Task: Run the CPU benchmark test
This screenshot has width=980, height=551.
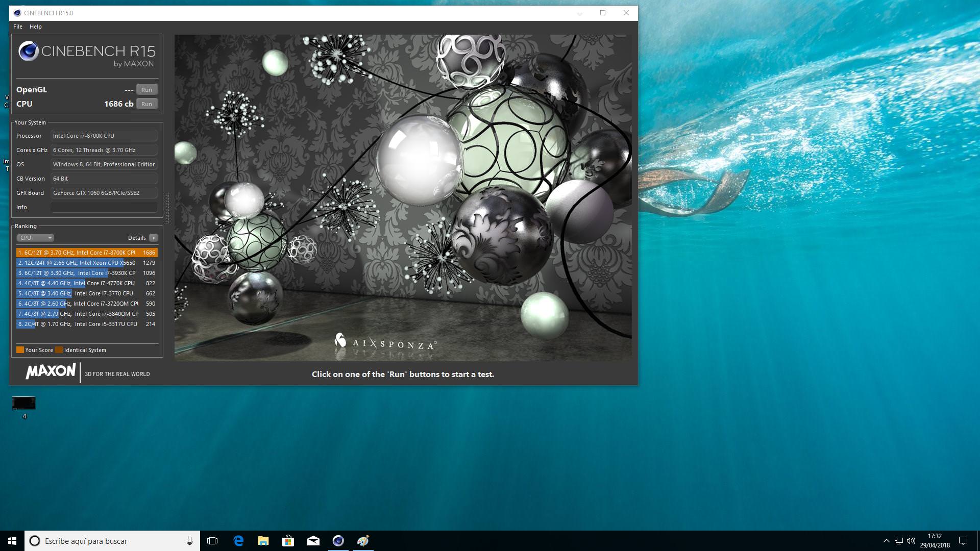Action: tap(146, 104)
